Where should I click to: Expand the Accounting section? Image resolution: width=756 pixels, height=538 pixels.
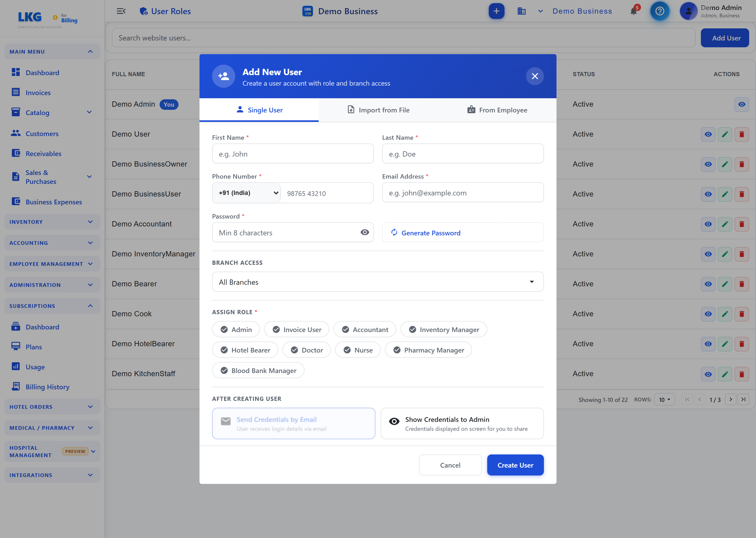[x=52, y=243]
